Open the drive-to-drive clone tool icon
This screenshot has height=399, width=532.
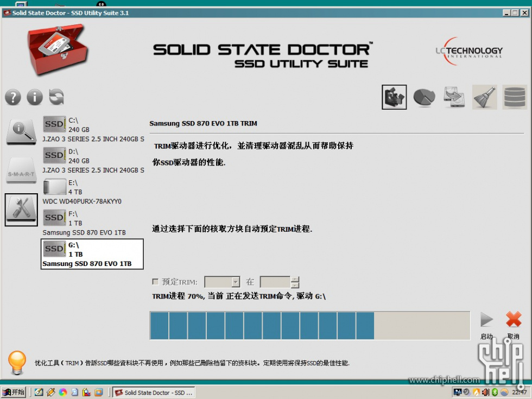tap(454, 97)
